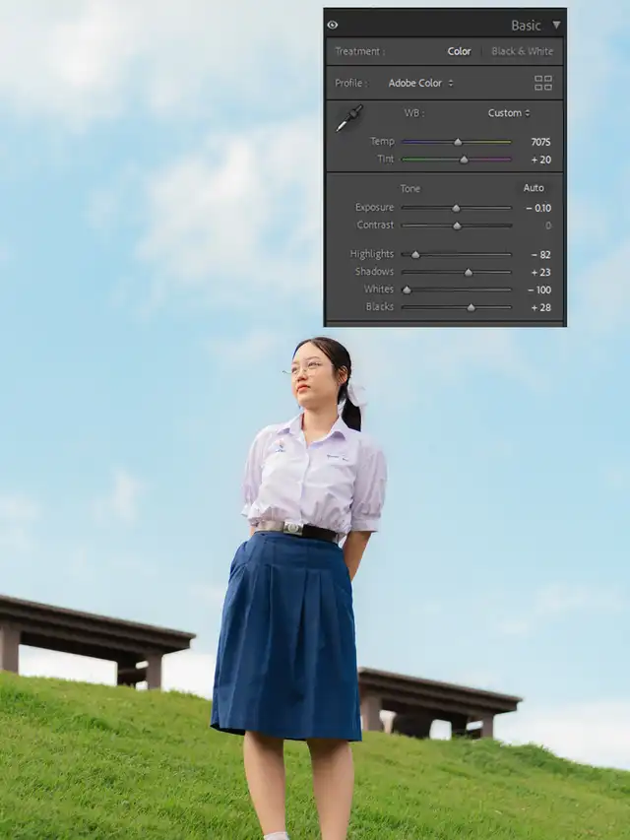The width and height of the screenshot is (630, 840).
Task: Collapse the Basic panel using its triangle
Action: pos(556,25)
